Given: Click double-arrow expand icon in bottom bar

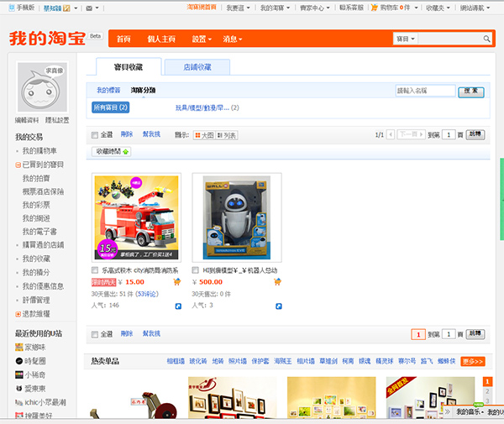Looking at the screenshot, I should [x=447, y=411].
